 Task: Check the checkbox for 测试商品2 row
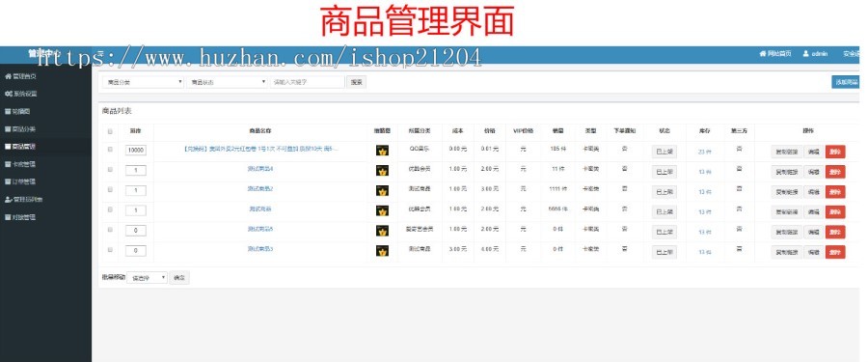110,189
